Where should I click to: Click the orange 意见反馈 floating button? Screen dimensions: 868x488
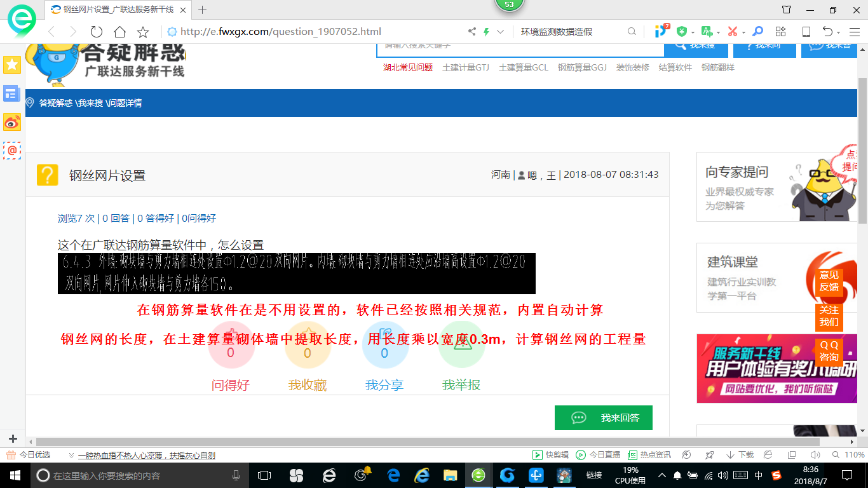[x=829, y=281]
